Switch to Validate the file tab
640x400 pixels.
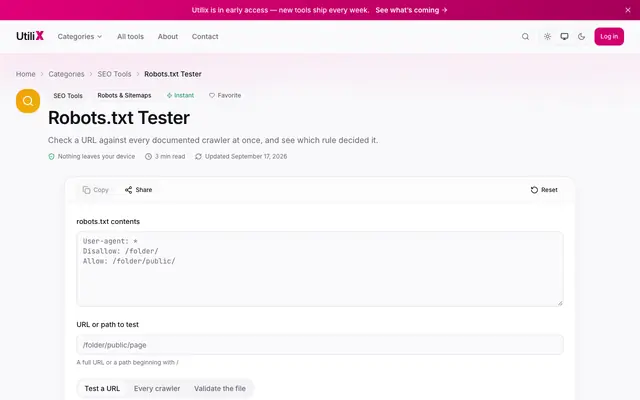(x=220, y=389)
